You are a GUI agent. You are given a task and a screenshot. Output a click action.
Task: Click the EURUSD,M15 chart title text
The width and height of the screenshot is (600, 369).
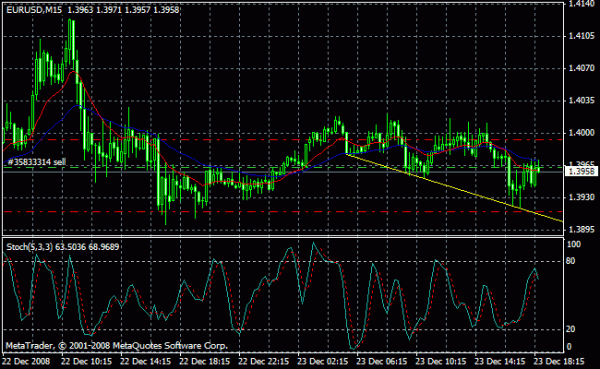(34, 10)
